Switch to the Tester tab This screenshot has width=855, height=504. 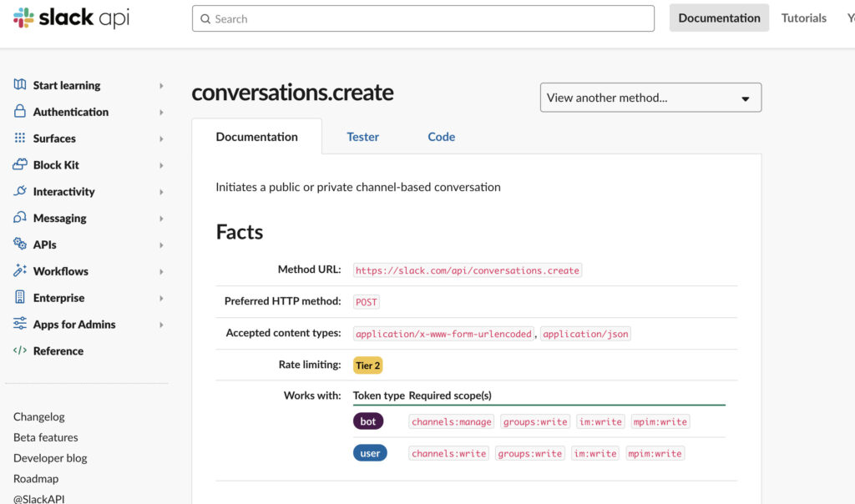point(362,137)
